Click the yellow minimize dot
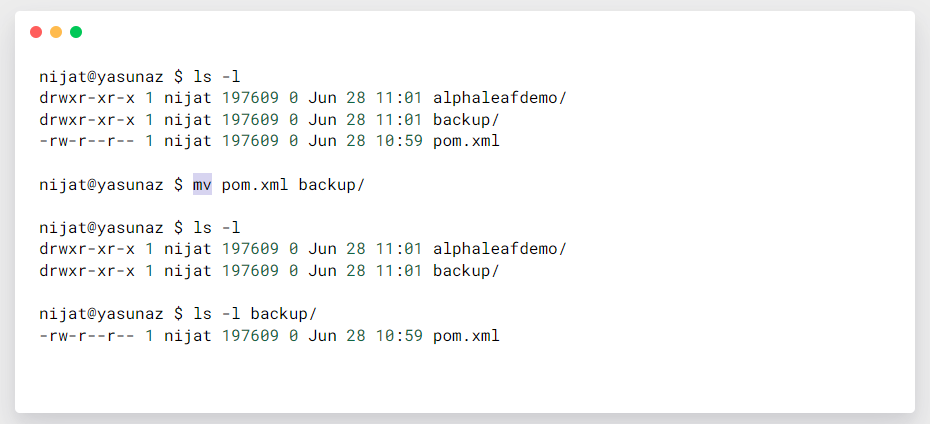This screenshot has height=424, width=930. [56, 32]
